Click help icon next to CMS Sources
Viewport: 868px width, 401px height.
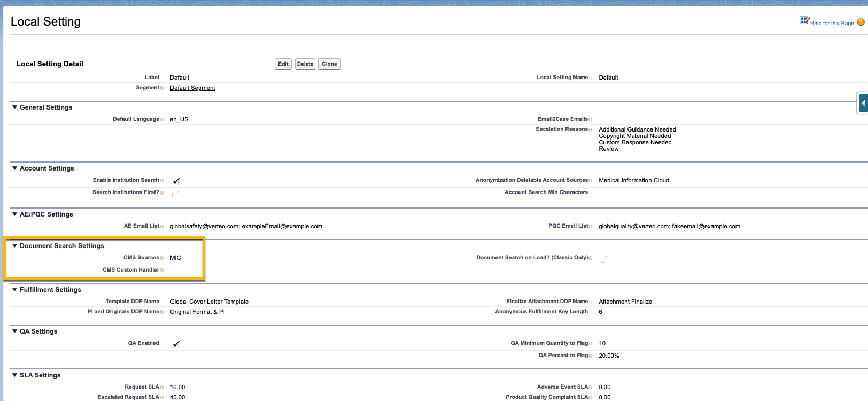162,258
